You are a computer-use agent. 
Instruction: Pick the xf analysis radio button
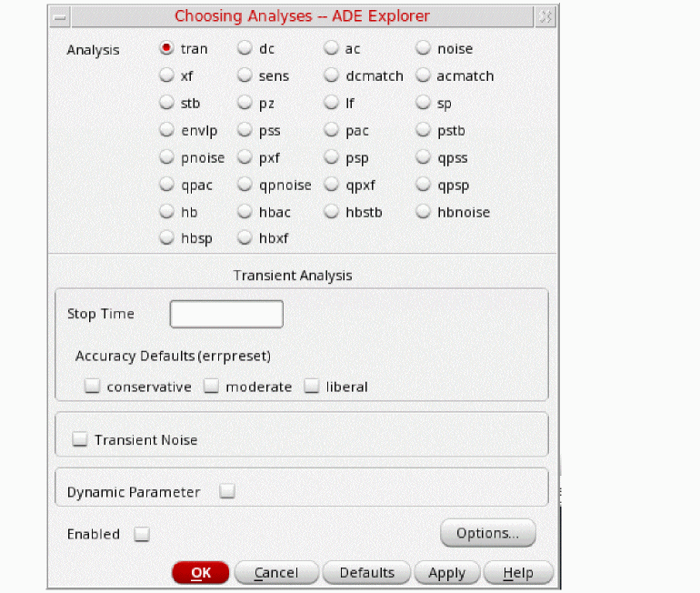point(167,75)
